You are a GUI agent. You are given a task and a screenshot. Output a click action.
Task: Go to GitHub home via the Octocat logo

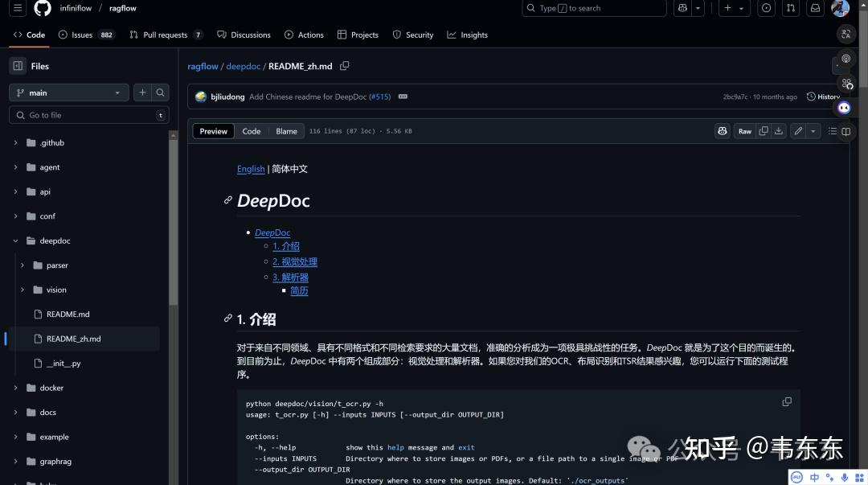pyautogui.click(x=43, y=8)
